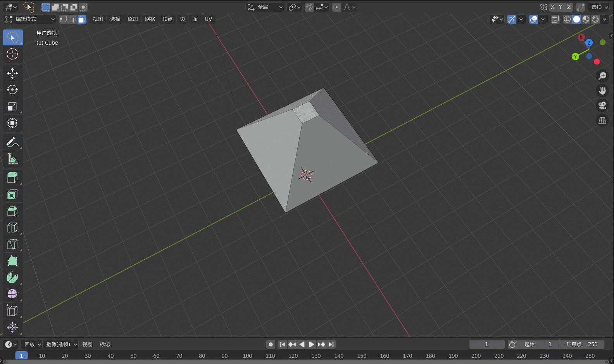Select the Bevel tool
This screenshot has width=614, height=364.
tap(13, 211)
